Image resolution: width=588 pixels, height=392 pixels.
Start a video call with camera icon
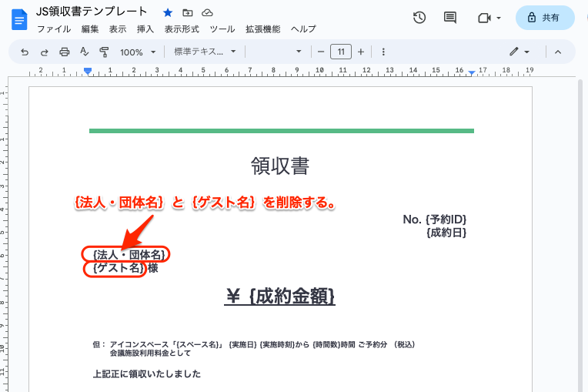coord(484,18)
